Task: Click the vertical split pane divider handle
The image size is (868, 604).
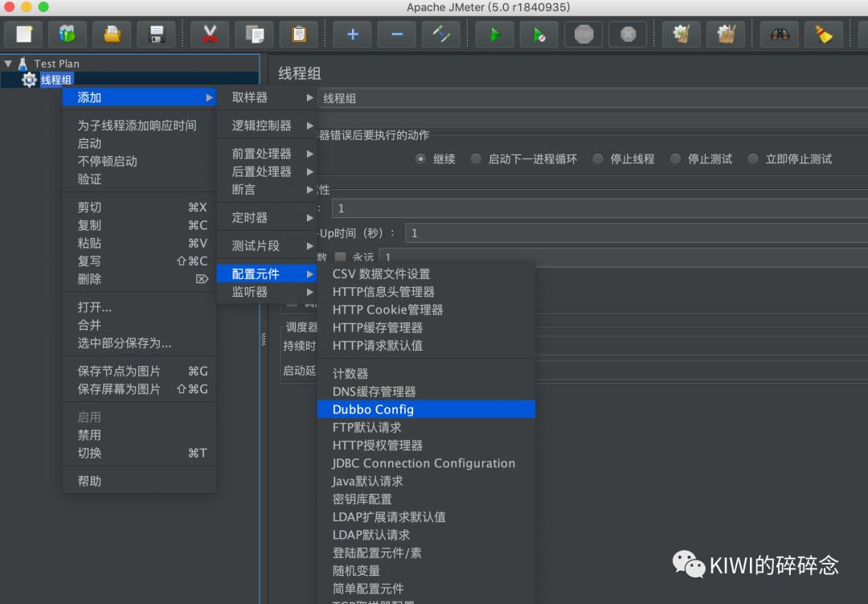Action: coord(264,339)
